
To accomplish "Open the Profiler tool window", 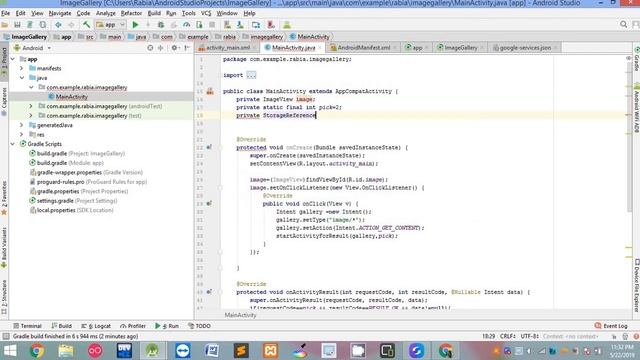I will pos(133,326).
